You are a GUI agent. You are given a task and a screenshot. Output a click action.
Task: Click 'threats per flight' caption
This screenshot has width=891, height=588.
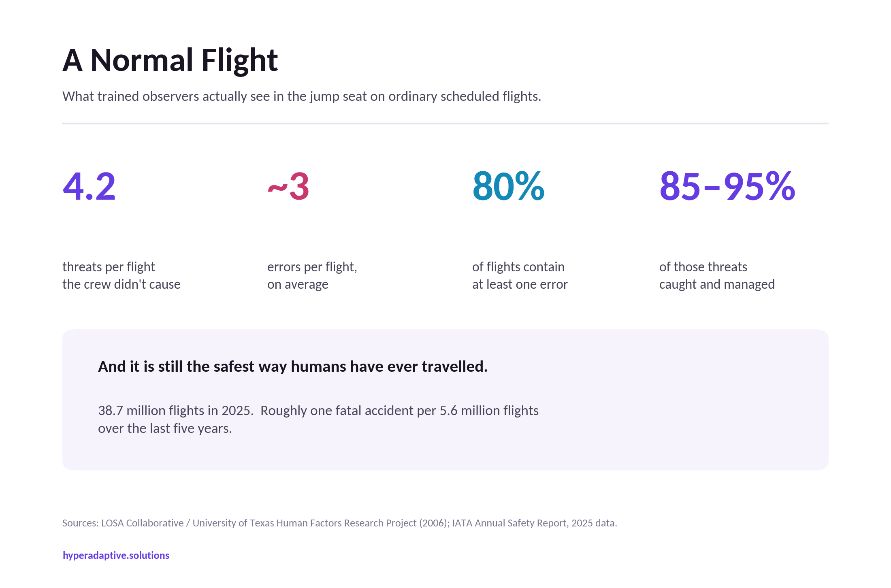tap(109, 267)
